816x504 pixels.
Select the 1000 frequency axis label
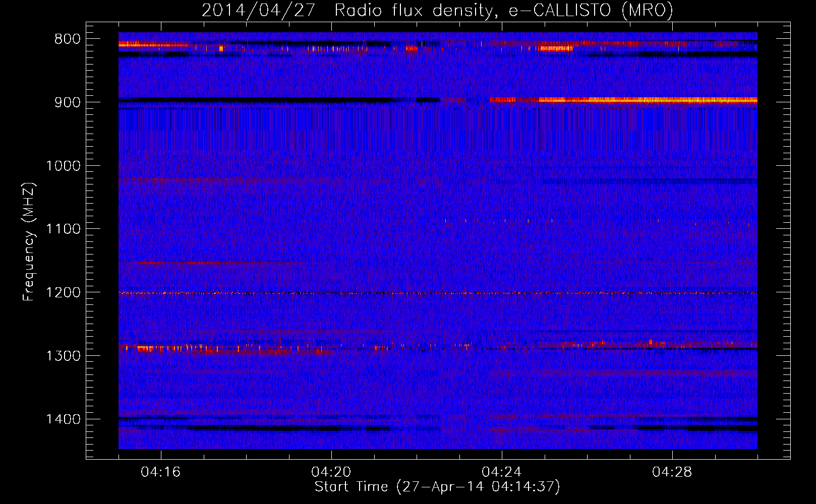(x=63, y=166)
